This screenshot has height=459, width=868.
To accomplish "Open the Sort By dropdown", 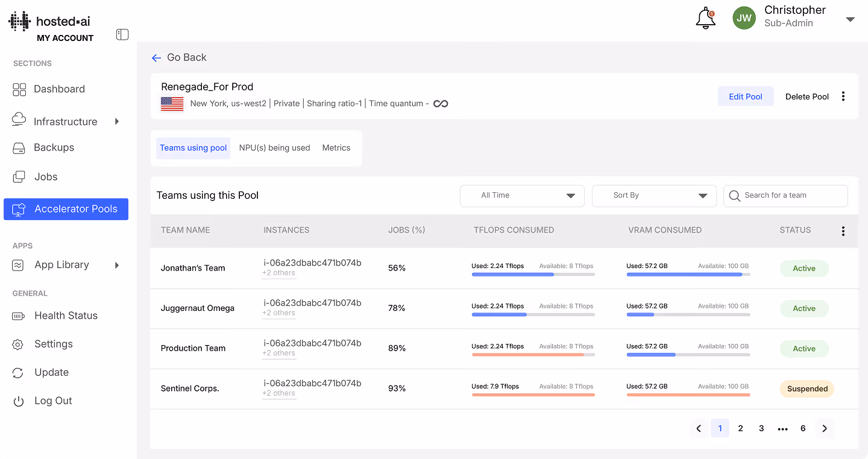I will (x=654, y=196).
